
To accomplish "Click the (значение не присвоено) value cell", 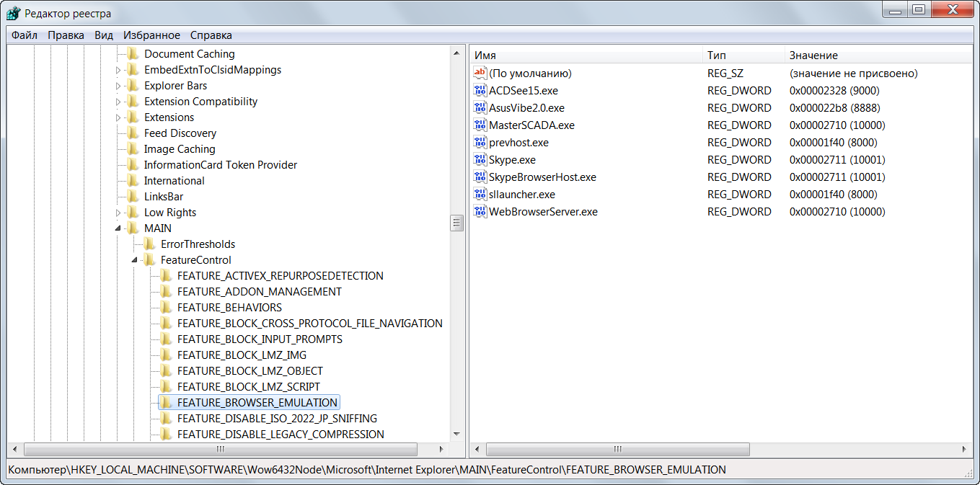I will pos(854,73).
